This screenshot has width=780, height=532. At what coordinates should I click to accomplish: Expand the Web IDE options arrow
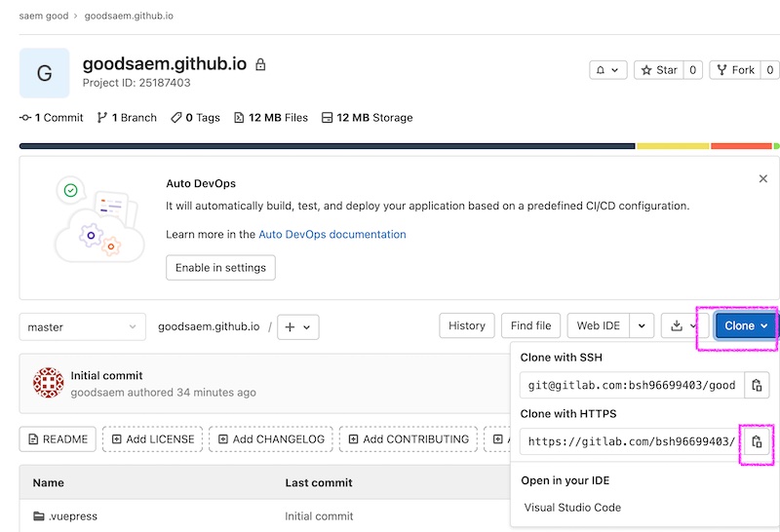pos(642,326)
